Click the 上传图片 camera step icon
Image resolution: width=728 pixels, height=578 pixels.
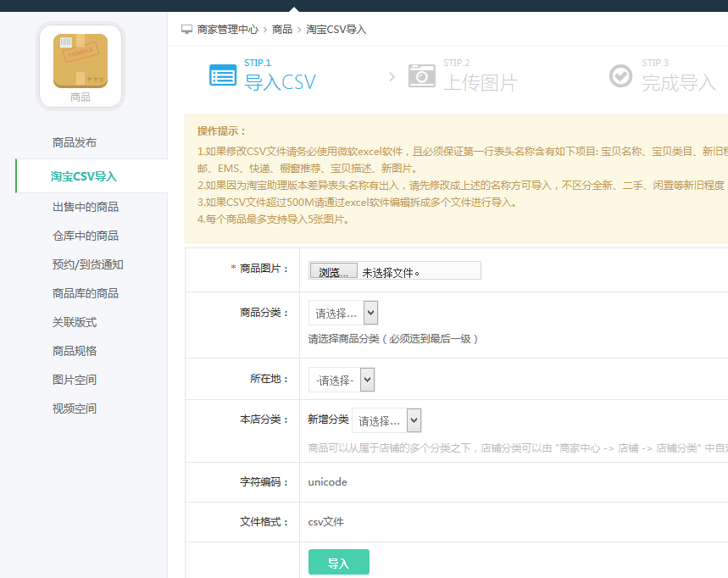tap(421, 75)
